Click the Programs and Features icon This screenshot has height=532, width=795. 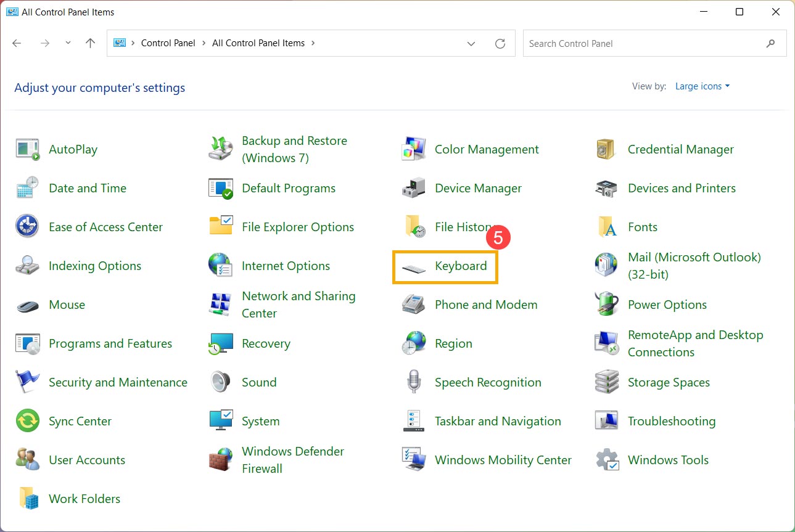tap(28, 343)
